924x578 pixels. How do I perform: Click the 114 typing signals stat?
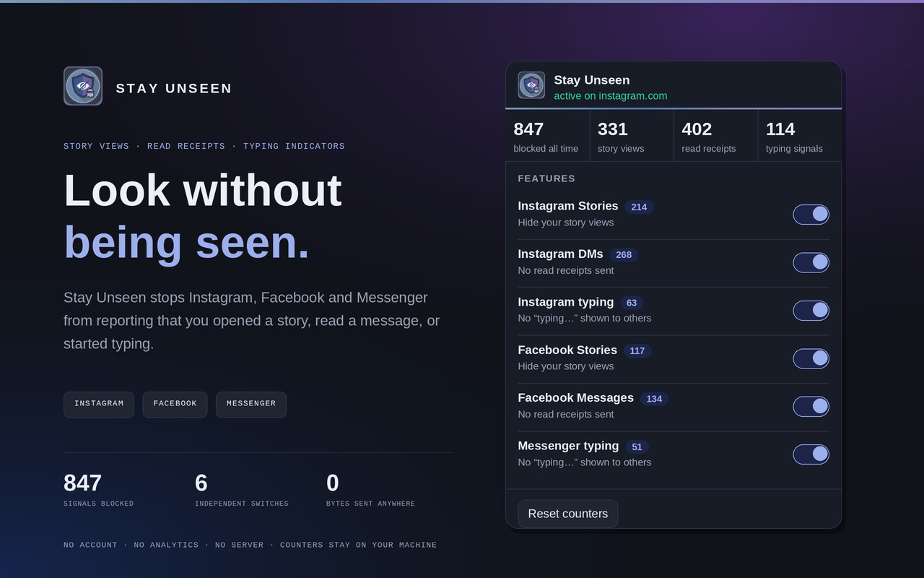tap(800, 136)
